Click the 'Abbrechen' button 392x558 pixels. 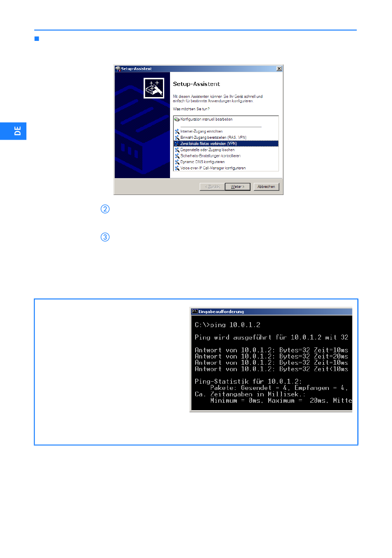click(266, 187)
